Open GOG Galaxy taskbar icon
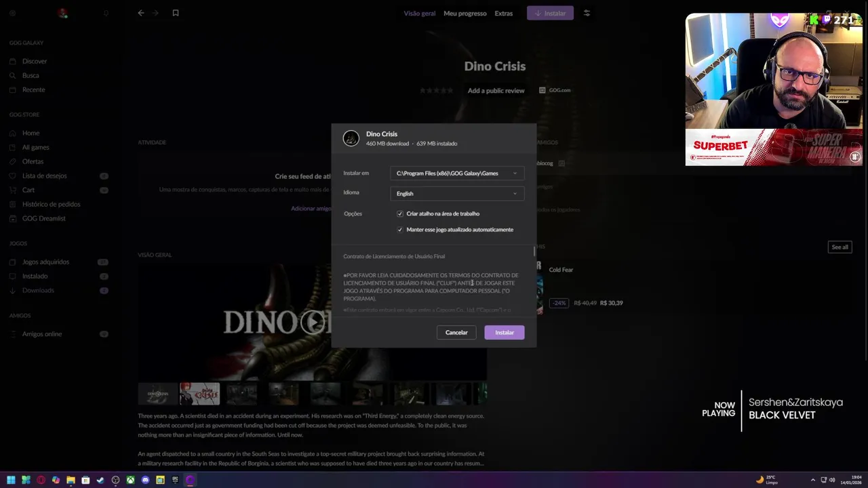The height and width of the screenshot is (488, 868). pos(190,480)
